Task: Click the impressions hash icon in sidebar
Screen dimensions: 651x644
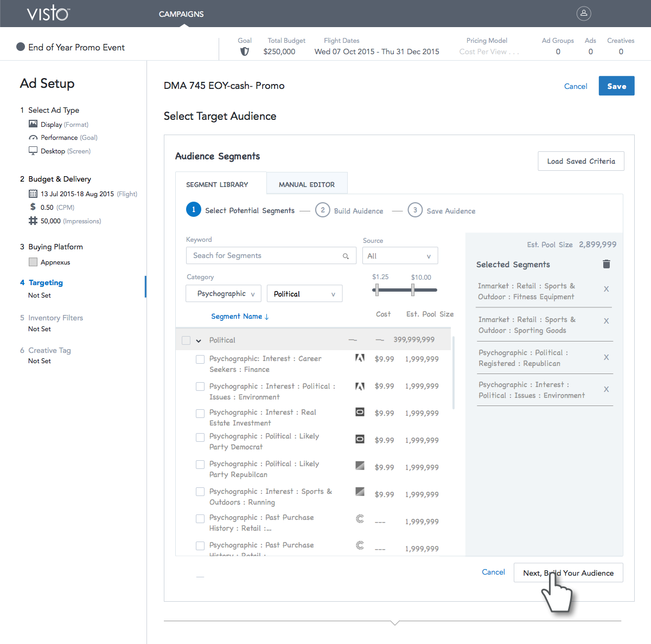Action: (33, 221)
